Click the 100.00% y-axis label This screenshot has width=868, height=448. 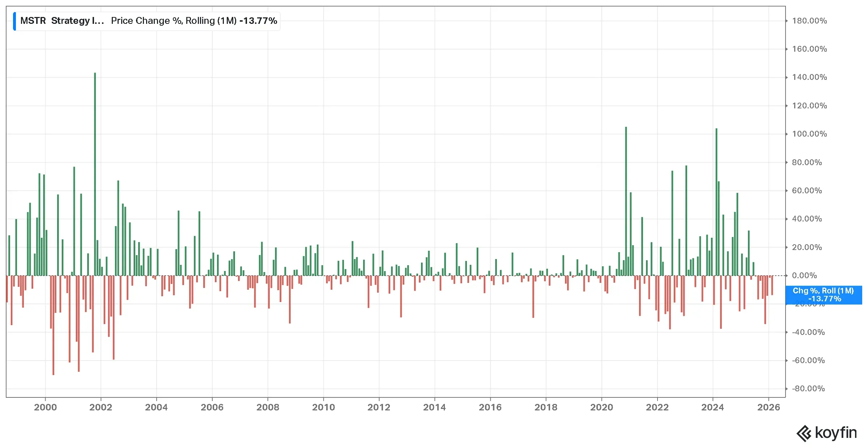coord(809,134)
